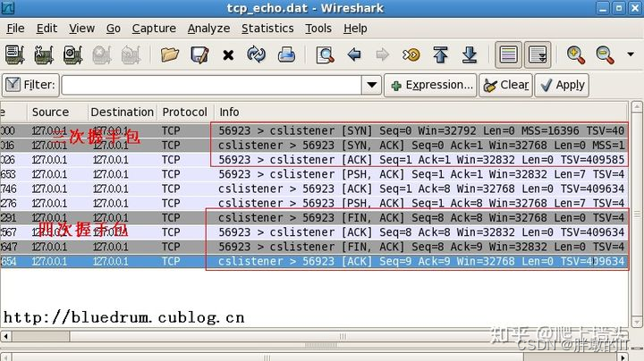Go to specific packet number icon

point(411,55)
